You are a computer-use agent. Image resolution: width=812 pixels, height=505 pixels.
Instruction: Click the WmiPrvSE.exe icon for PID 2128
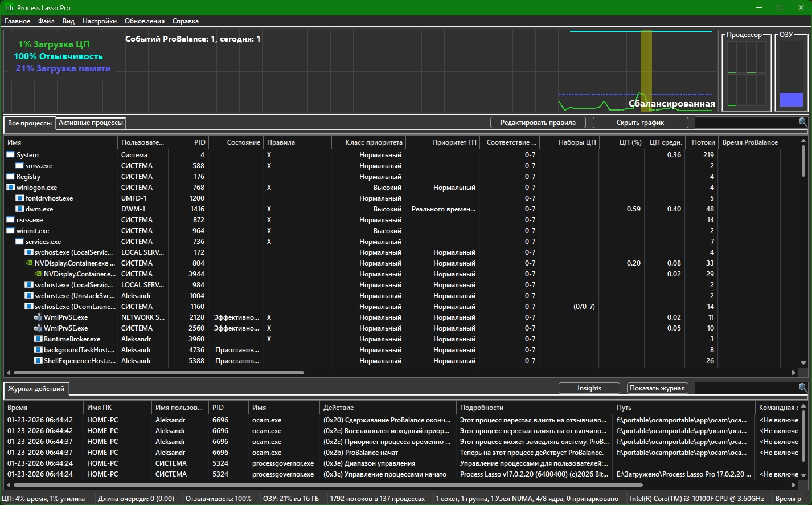38,317
